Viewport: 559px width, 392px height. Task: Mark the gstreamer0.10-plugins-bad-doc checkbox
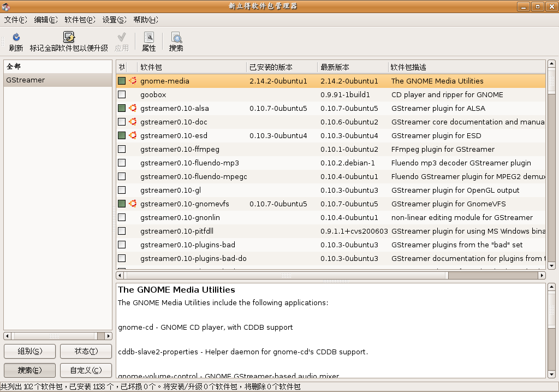click(x=122, y=258)
